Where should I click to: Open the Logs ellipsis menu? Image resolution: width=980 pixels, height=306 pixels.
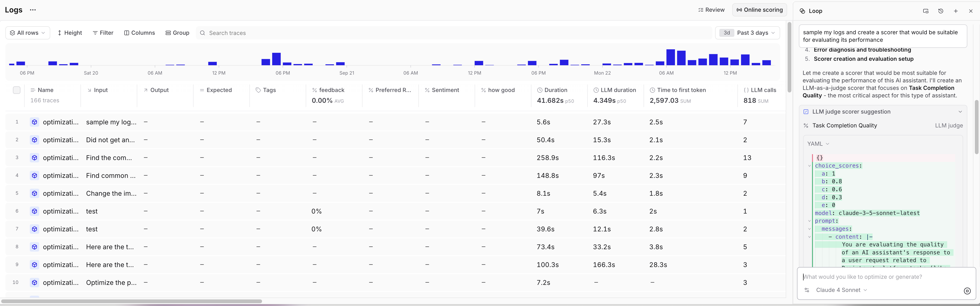click(33, 10)
